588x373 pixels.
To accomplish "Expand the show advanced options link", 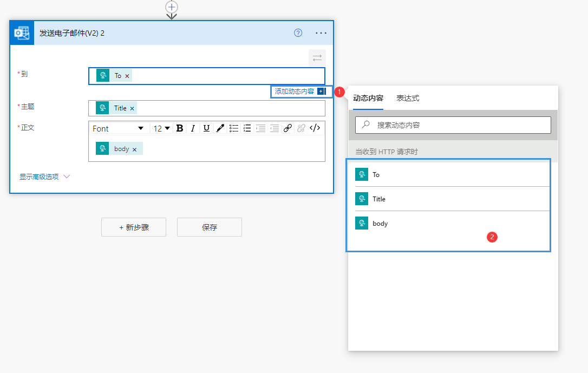I will point(44,176).
